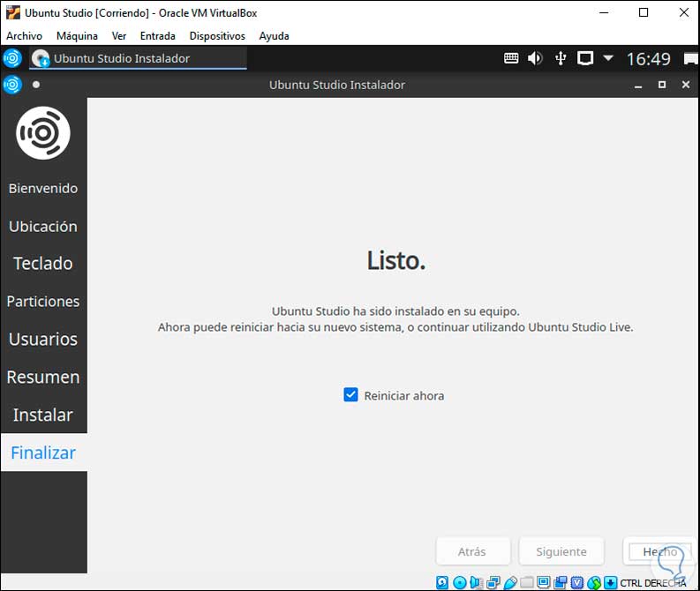Click the Atrás button
This screenshot has height=591, width=700.
(472, 552)
